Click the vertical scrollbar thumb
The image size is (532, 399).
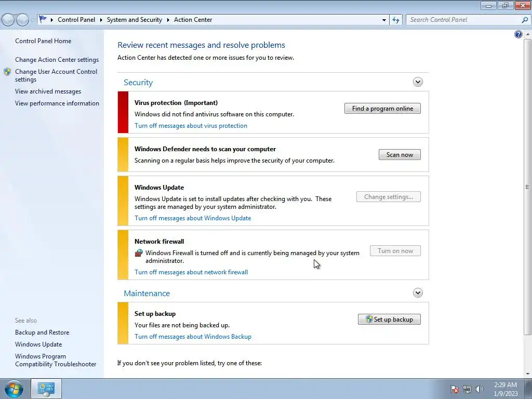(x=527, y=187)
